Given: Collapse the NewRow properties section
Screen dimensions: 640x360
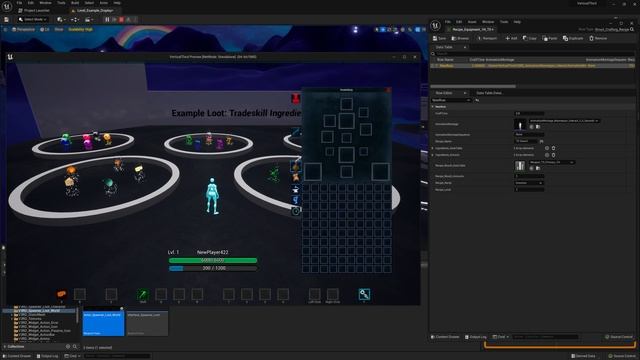Looking at the screenshot, I should click(433, 107).
